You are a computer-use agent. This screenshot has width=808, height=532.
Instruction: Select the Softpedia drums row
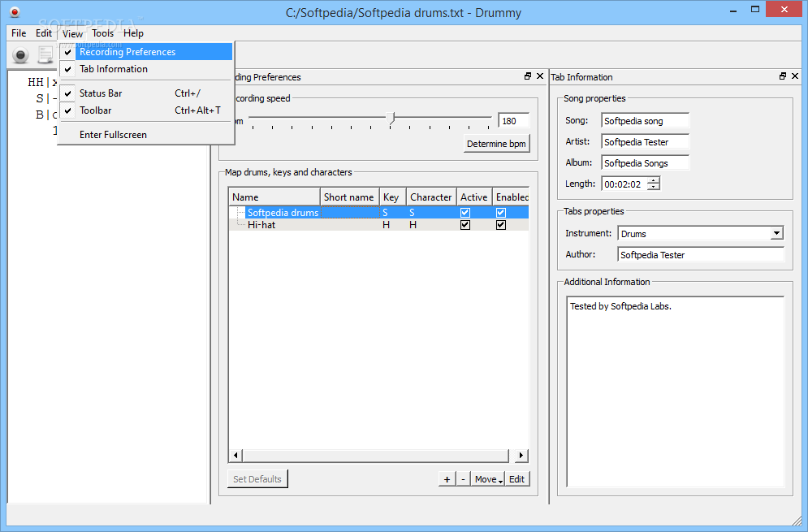pyautogui.click(x=378, y=212)
